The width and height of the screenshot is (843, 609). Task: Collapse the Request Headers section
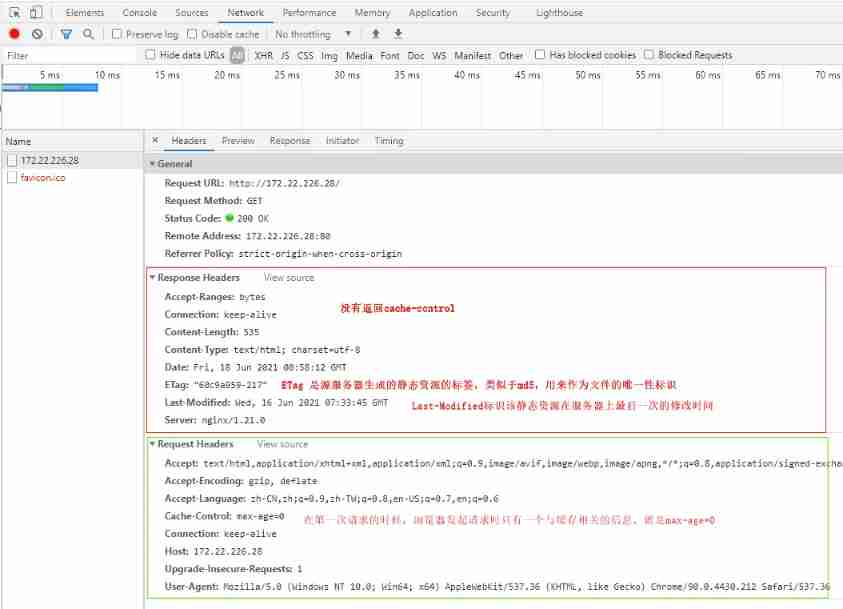[153, 444]
